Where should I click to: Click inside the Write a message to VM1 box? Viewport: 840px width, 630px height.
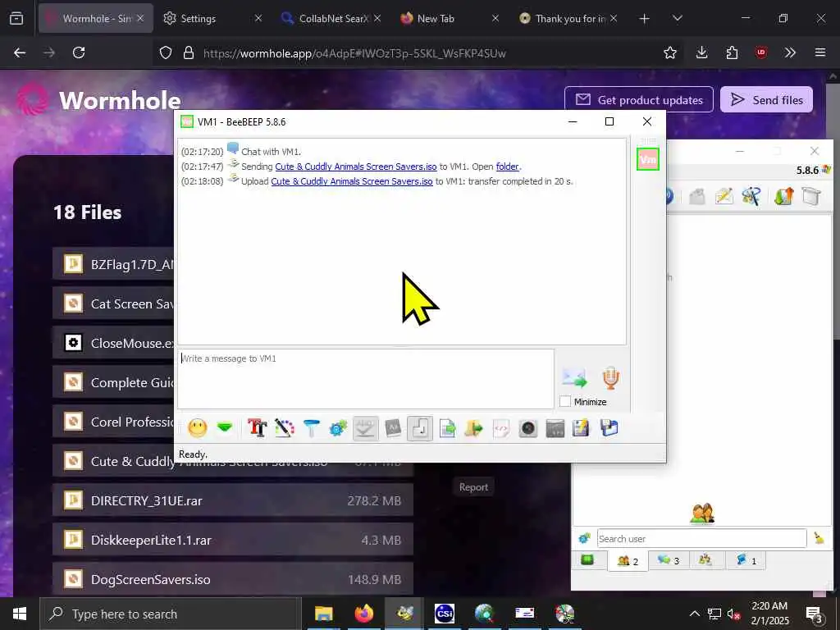tap(365, 379)
